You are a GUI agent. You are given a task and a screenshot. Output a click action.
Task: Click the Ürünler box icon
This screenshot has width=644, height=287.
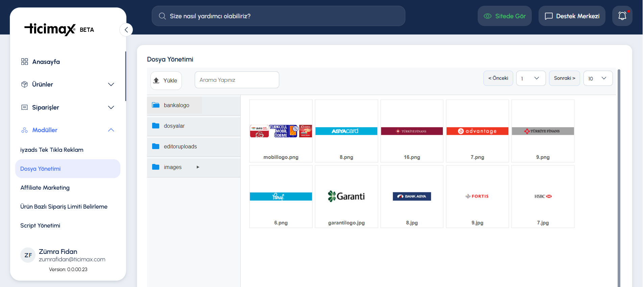pos(24,84)
